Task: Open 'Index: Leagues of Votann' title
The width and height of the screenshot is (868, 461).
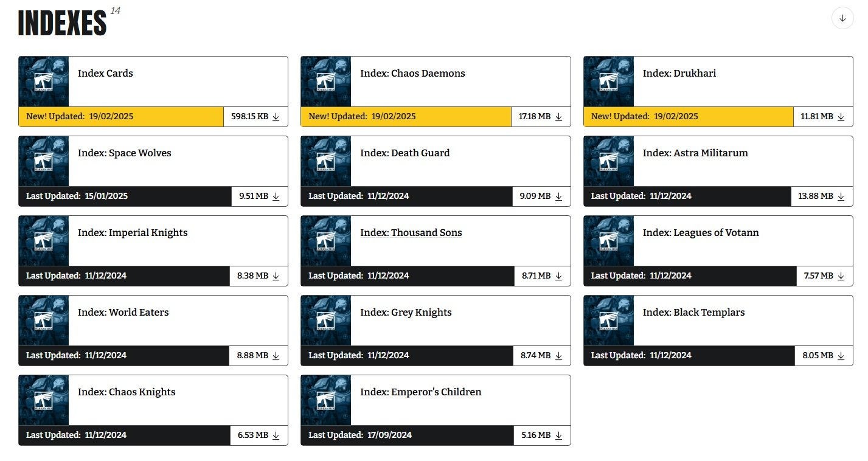Action: click(701, 233)
